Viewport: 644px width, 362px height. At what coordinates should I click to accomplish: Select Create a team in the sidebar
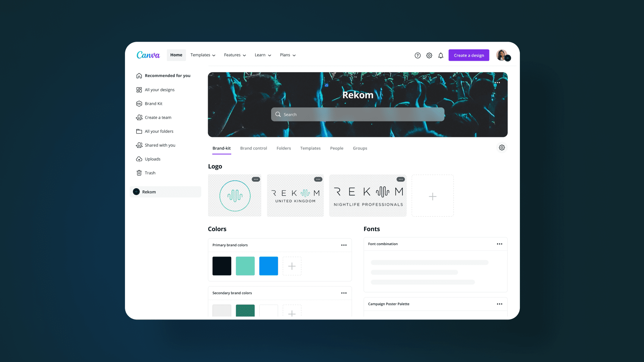click(x=158, y=118)
